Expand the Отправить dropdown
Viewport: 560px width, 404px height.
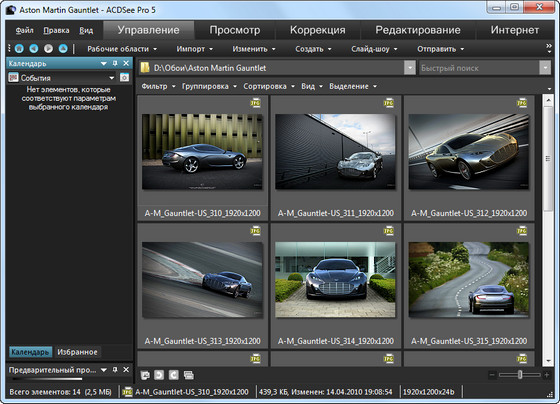click(x=441, y=49)
